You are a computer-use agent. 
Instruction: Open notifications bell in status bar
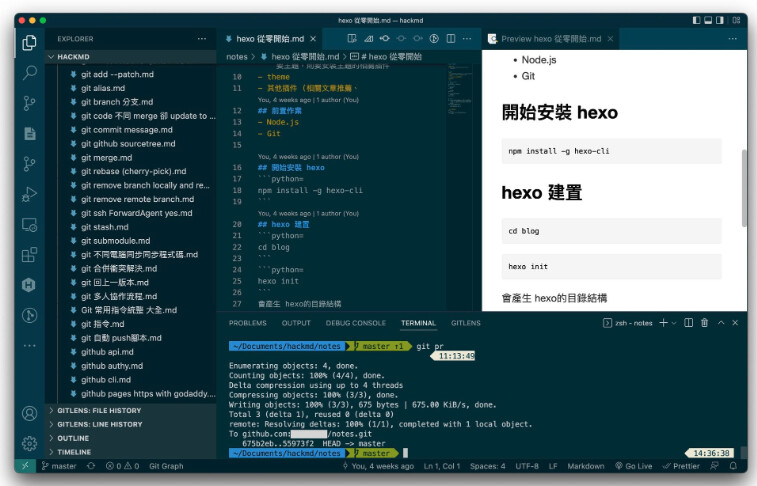point(733,466)
